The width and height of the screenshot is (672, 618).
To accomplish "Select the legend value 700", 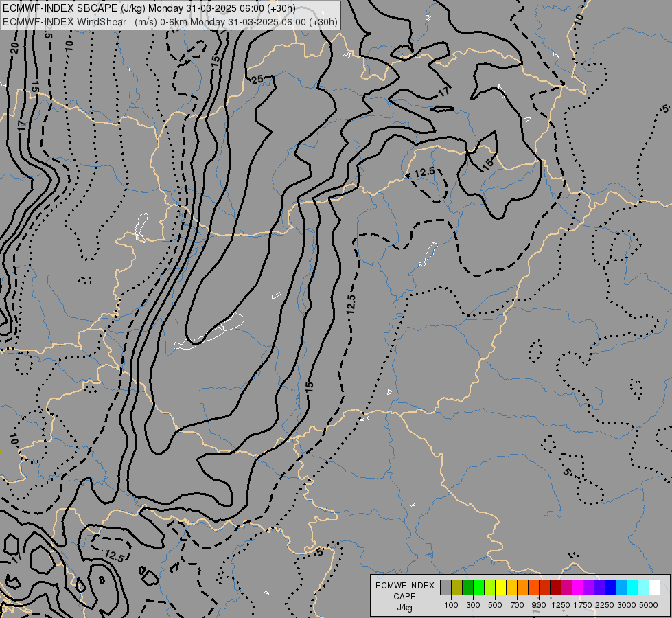I will pyautogui.click(x=518, y=605).
